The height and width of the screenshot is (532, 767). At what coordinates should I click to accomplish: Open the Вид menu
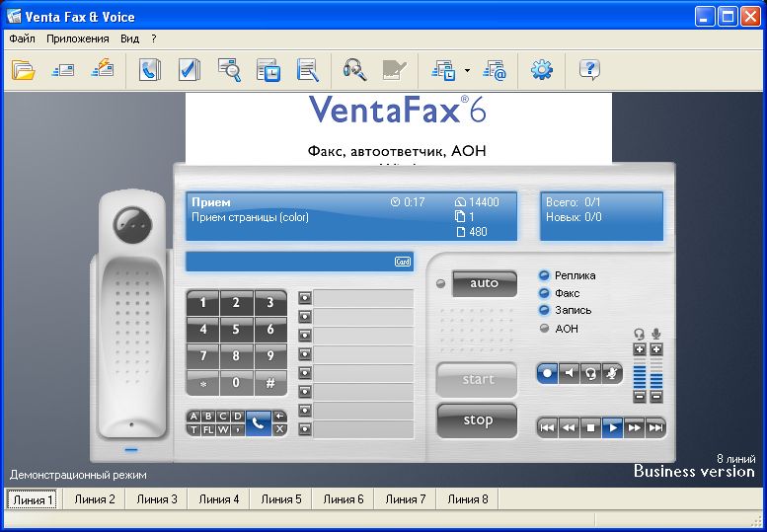[129, 38]
